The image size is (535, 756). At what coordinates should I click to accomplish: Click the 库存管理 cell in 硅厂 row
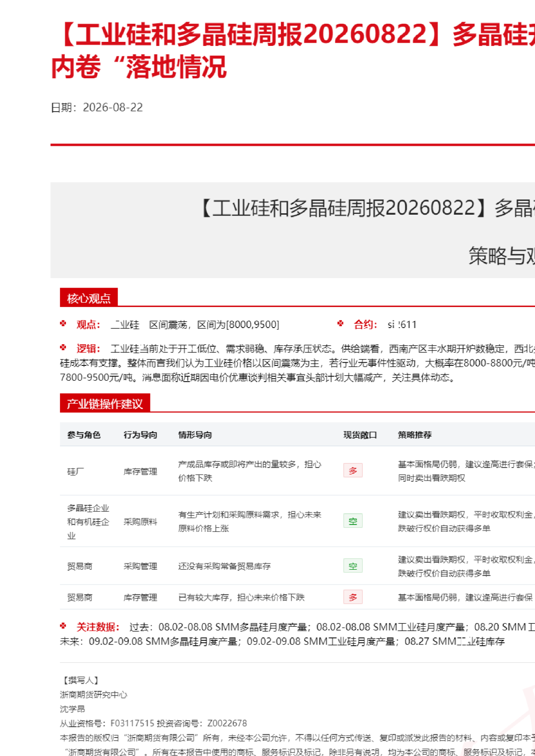pyautogui.click(x=141, y=472)
